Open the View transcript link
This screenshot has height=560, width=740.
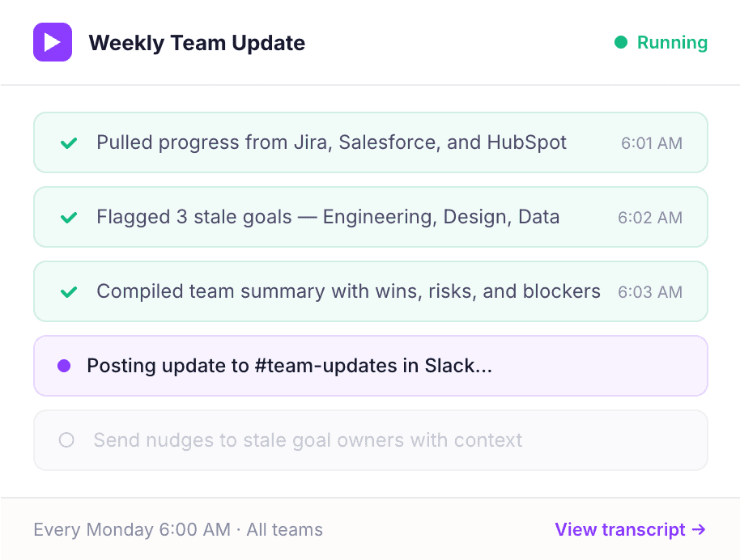620,530
